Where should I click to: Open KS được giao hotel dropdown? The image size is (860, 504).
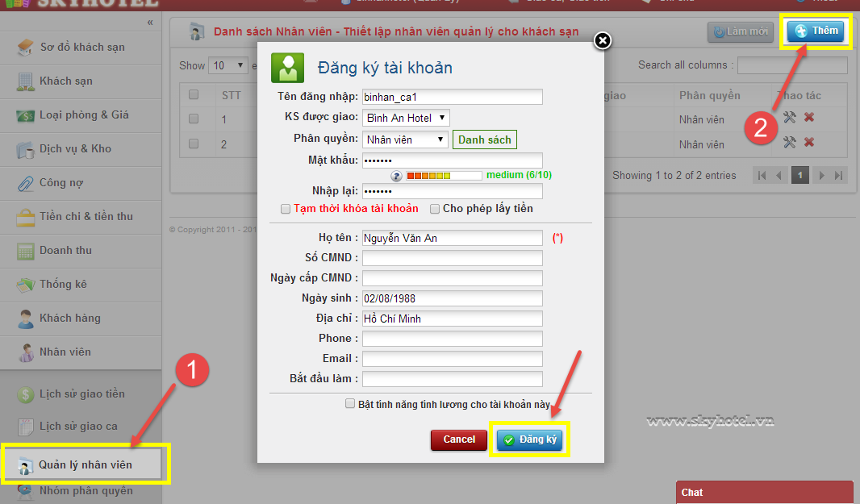tap(406, 118)
